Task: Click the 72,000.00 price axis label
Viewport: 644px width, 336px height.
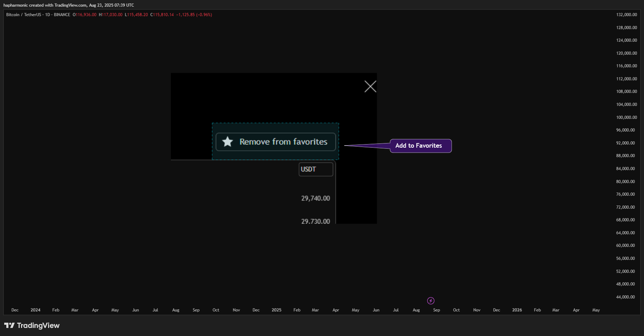Action: coord(625,207)
